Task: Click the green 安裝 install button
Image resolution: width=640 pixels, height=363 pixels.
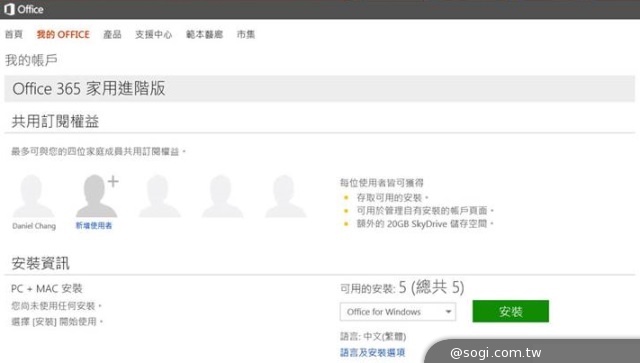Action: pos(511,312)
